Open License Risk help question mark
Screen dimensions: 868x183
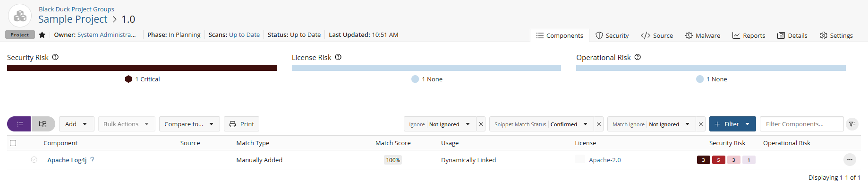pyautogui.click(x=338, y=57)
